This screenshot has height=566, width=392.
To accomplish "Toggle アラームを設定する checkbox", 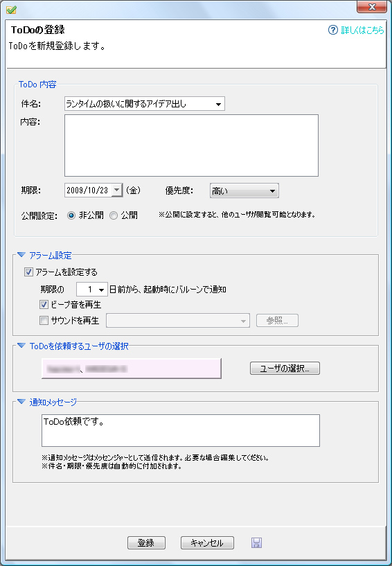I will point(28,272).
